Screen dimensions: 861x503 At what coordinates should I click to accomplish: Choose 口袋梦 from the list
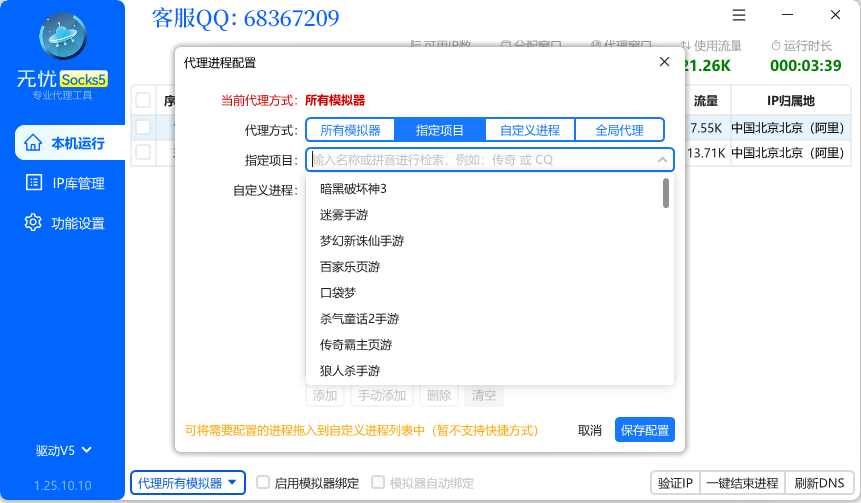pos(490,293)
